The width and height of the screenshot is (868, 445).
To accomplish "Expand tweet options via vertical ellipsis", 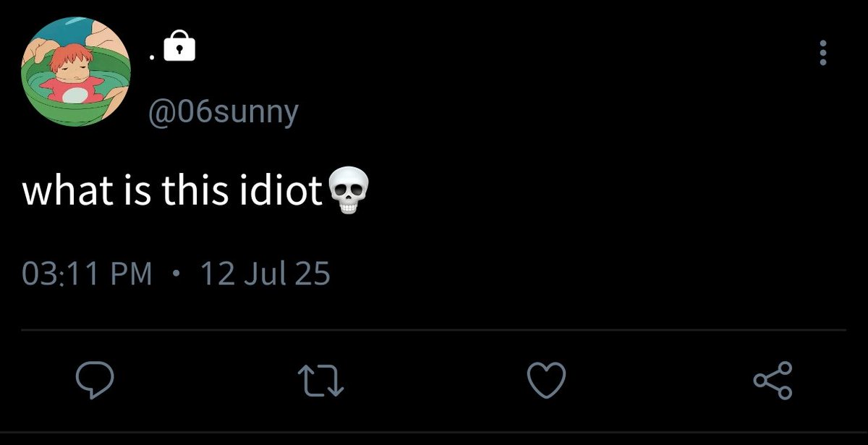I will (822, 54).
